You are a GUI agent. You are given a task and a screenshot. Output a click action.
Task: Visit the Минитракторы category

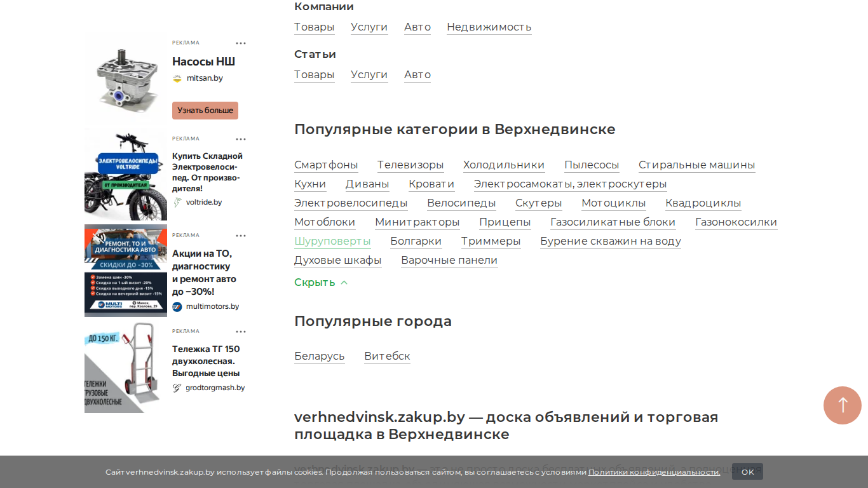click(x=417, y=222)
